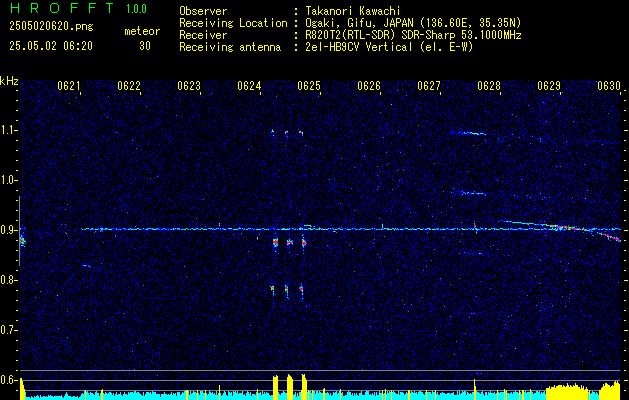Click the version number 1.0.0
The height and width of the screenshot is (400, 629).
136,8
